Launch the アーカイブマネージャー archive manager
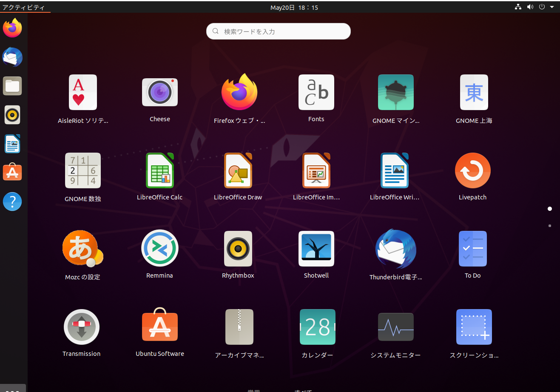The width and height of the screenshot is (560, 392). [x=239, y=327]
